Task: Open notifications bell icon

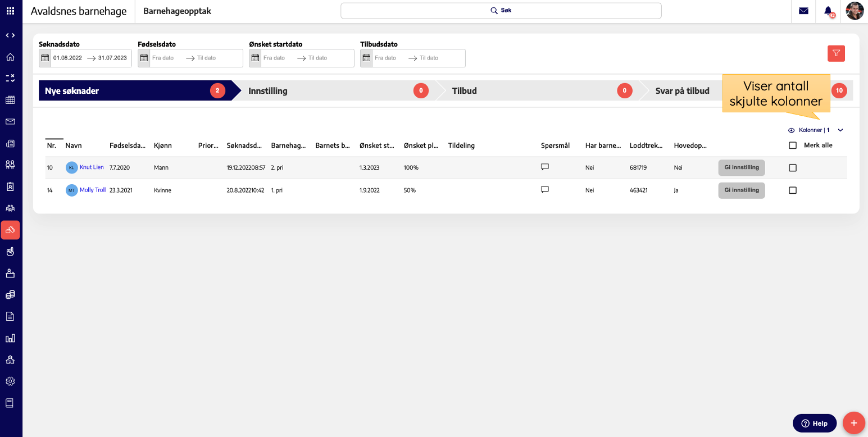Action: [x=828, y=11]
